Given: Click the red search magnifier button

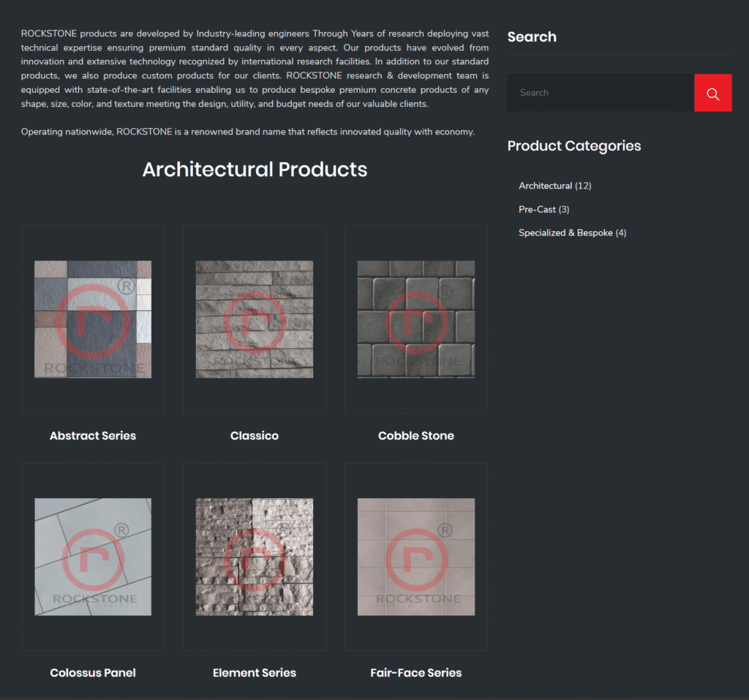Looking at the screenshot, I should coord(712,93).
